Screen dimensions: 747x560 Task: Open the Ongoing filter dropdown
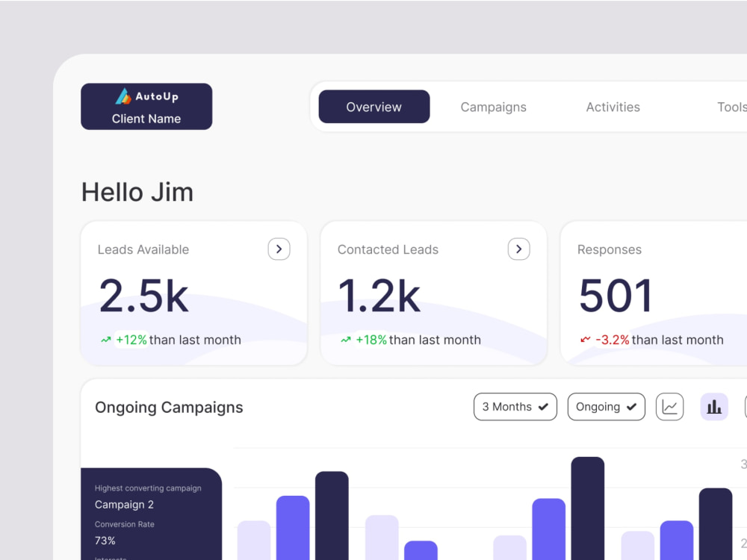coord(607,407)
